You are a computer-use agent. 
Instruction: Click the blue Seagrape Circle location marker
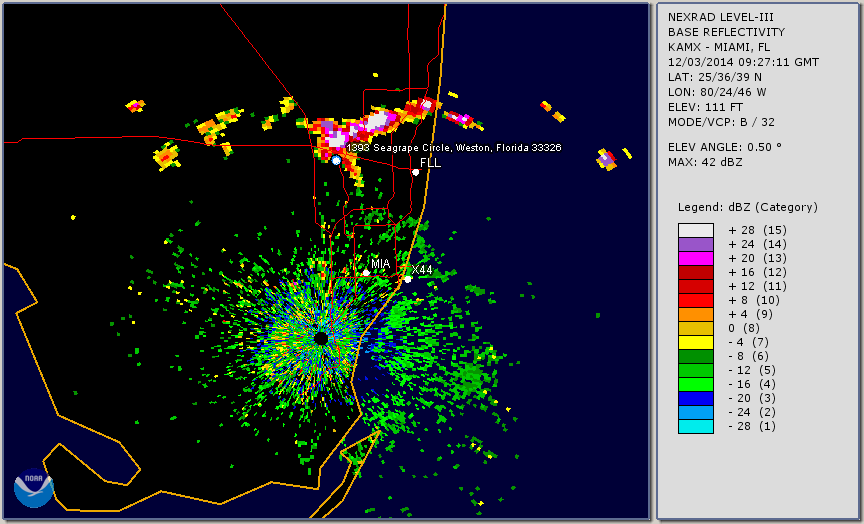336,160
